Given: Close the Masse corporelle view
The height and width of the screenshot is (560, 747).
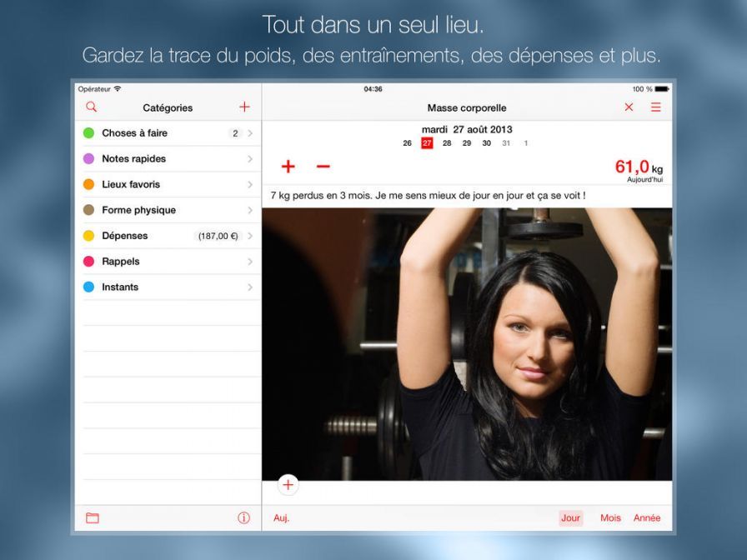Looking at the screenshot, I should click(x=629, y=107).
